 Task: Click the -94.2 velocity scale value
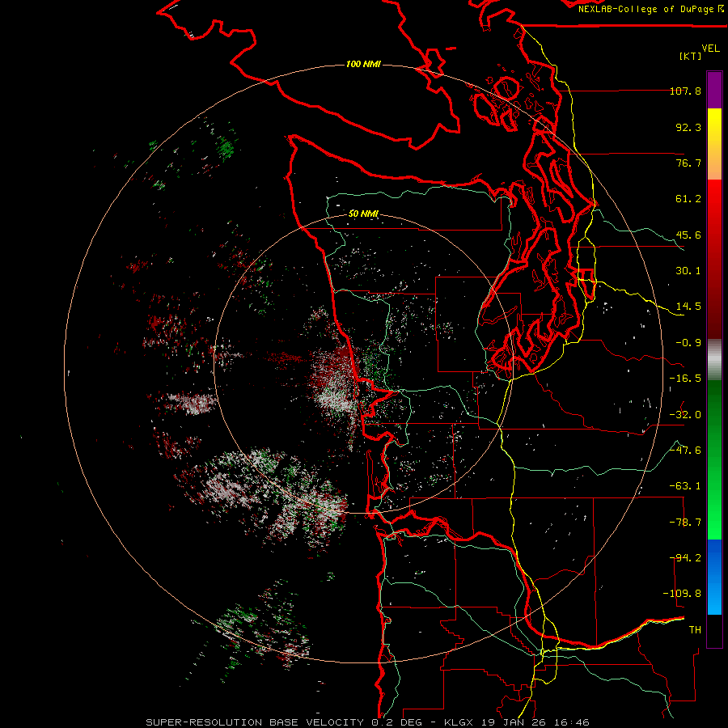click(685, 558)
